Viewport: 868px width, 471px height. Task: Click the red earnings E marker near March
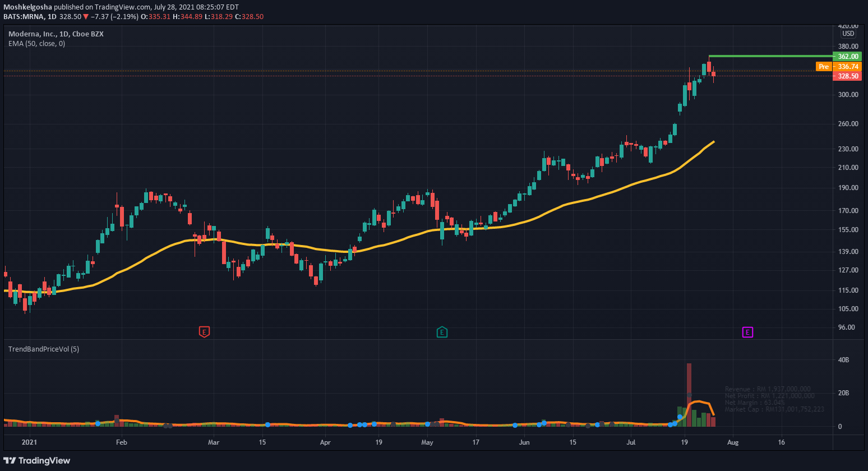pyautogui.click(x=204, y=332)
